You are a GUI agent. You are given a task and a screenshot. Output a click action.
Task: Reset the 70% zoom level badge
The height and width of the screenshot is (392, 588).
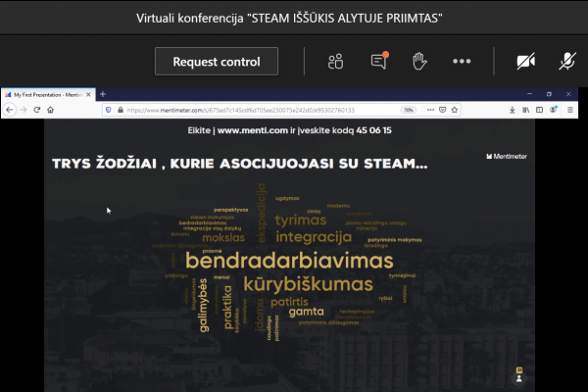[x=409, y=110]
